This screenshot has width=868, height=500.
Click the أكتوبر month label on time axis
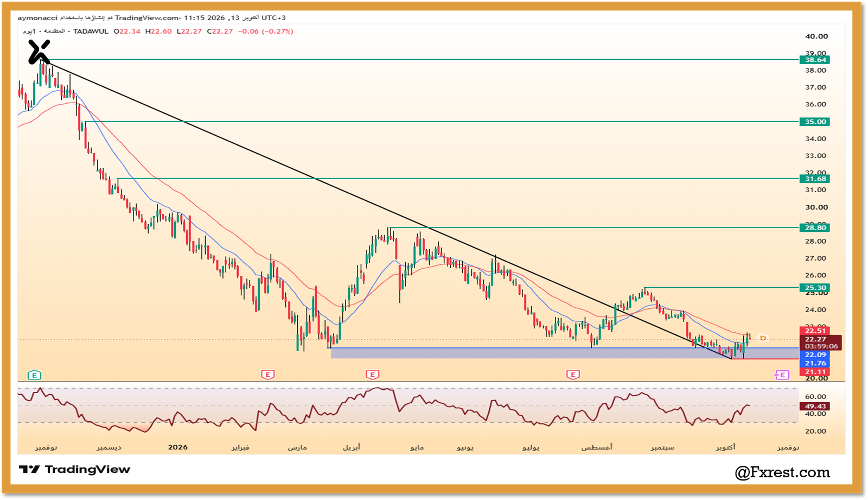tap(725, 447)
